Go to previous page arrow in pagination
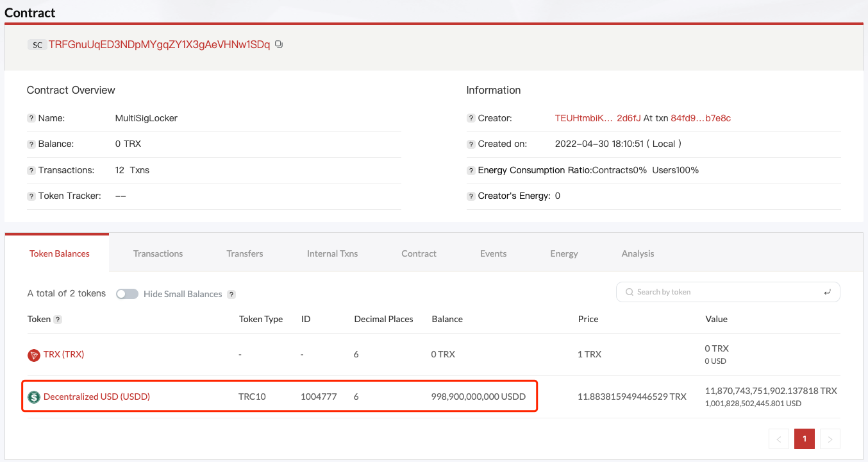This screenshot has height=462, width=868. click(779, 439)
